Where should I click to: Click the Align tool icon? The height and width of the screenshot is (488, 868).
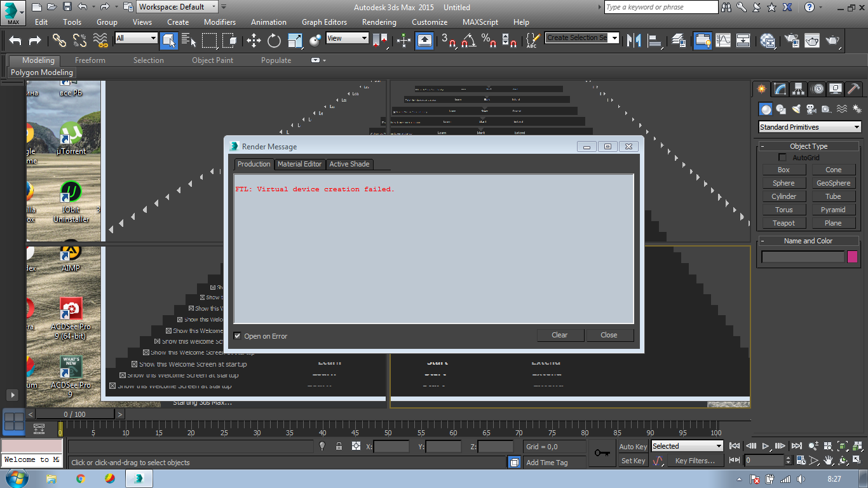point(654,40)
